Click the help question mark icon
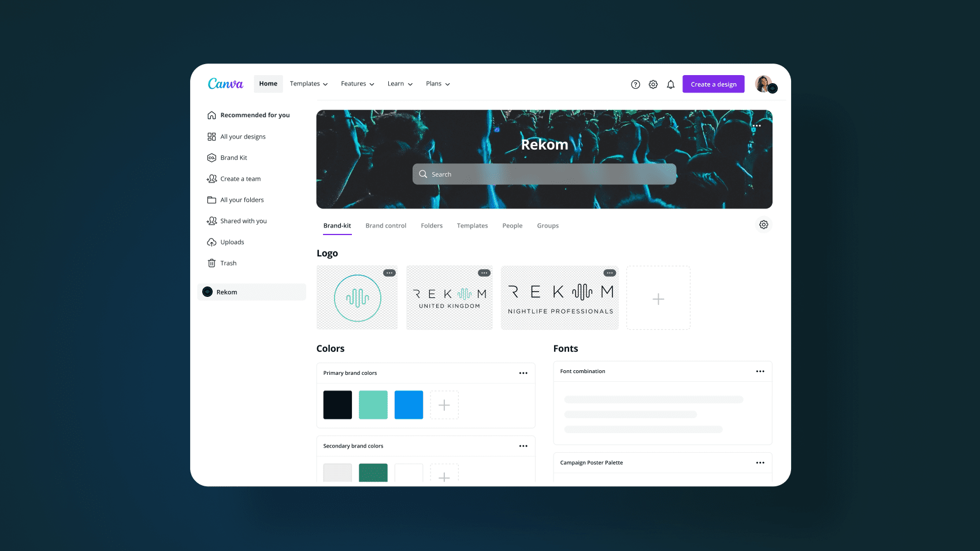 [635, 84]
